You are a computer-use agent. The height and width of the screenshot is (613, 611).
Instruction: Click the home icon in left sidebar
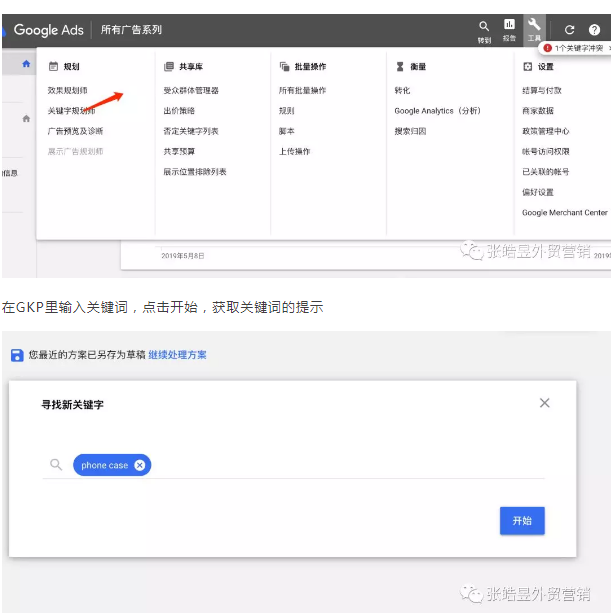click(26, 64)
